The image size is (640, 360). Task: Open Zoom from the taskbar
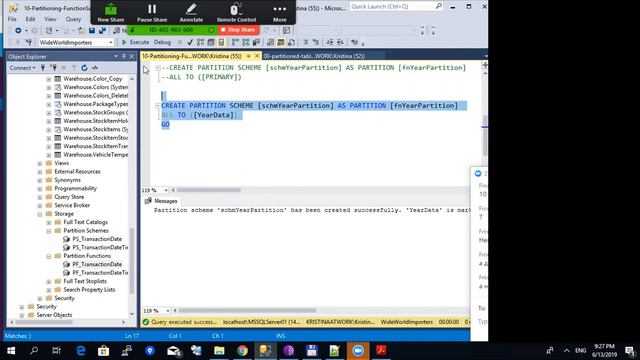358,351
